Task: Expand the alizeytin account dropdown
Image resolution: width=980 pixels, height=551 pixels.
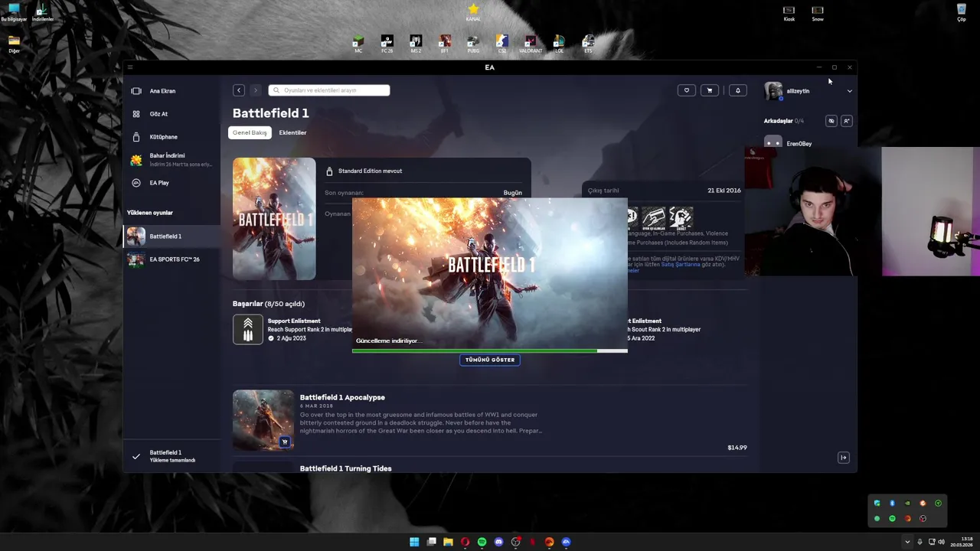Action: (x=849, y=91)
